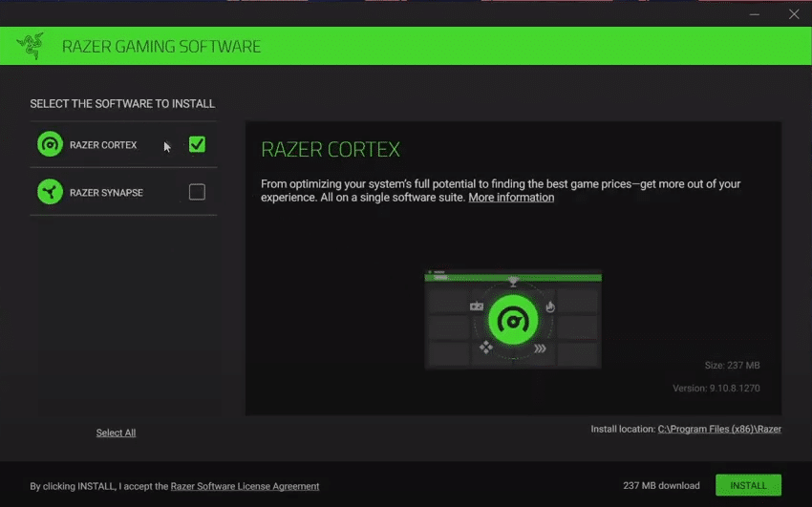Click the Select All link

116,433
